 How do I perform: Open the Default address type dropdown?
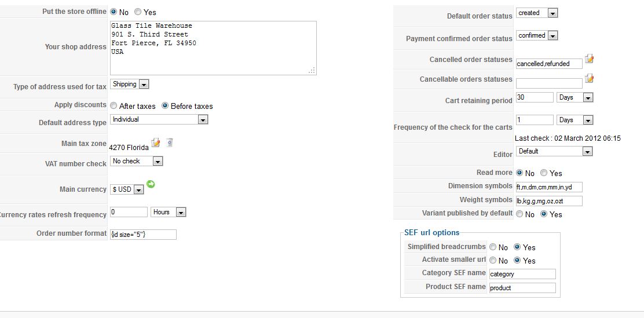(x=202, y=120)
